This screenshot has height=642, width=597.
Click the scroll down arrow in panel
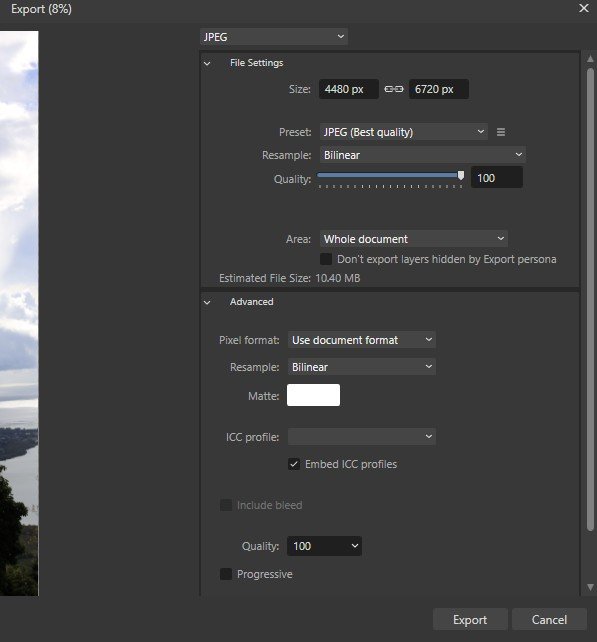click(590, 587)
